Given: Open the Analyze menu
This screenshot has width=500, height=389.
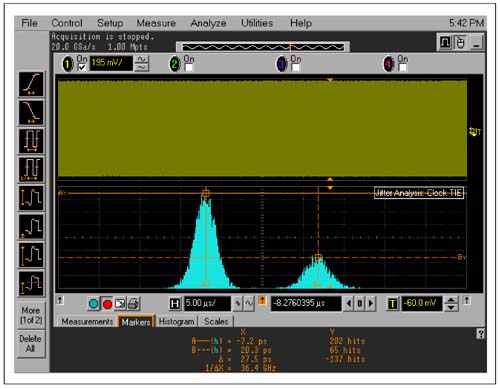Looking at the screenshot, I should point(208,23).
